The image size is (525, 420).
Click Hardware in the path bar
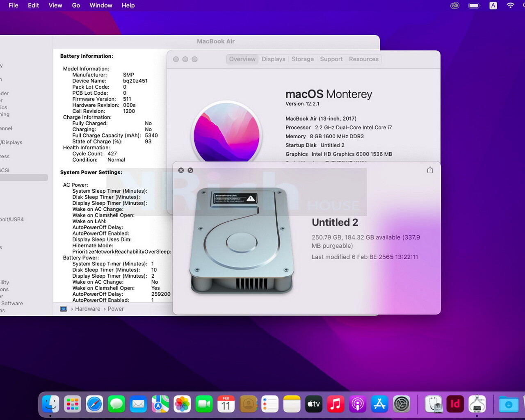[x=88, y=309]
